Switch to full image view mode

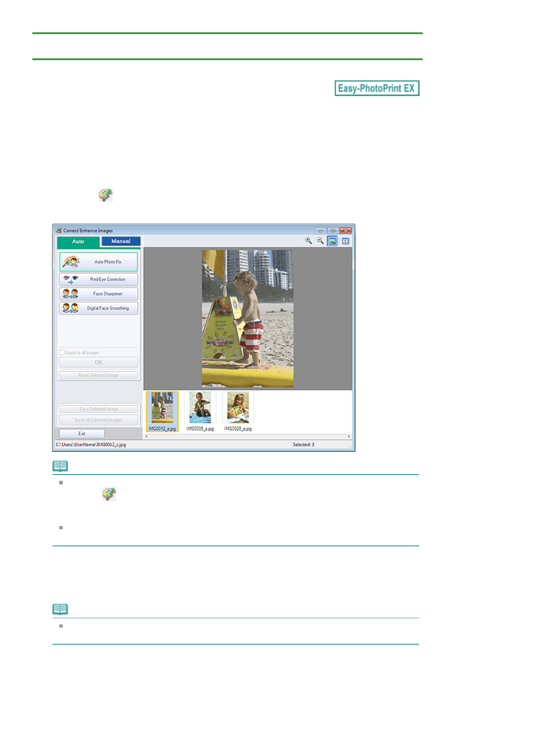(x=332, y=242)
